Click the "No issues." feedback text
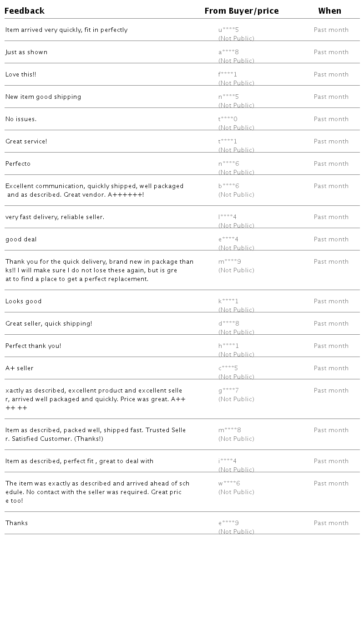 [21, 119]
